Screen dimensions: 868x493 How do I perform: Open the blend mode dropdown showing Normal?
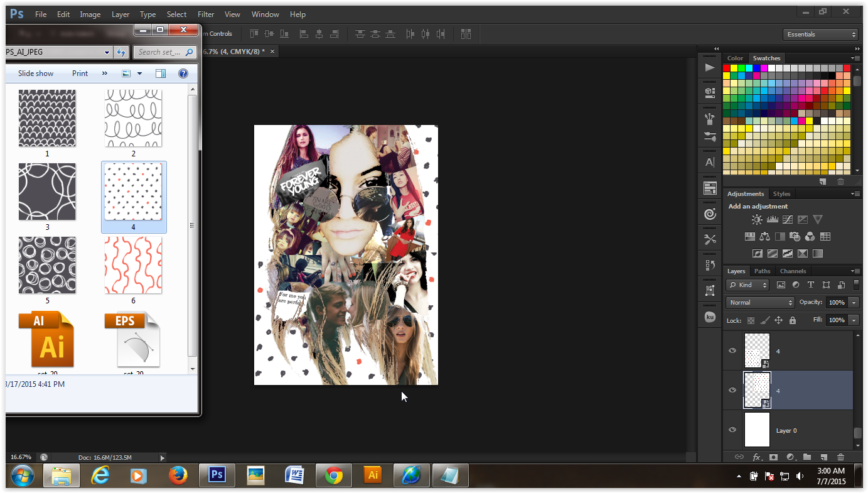[x=759, y=302]
